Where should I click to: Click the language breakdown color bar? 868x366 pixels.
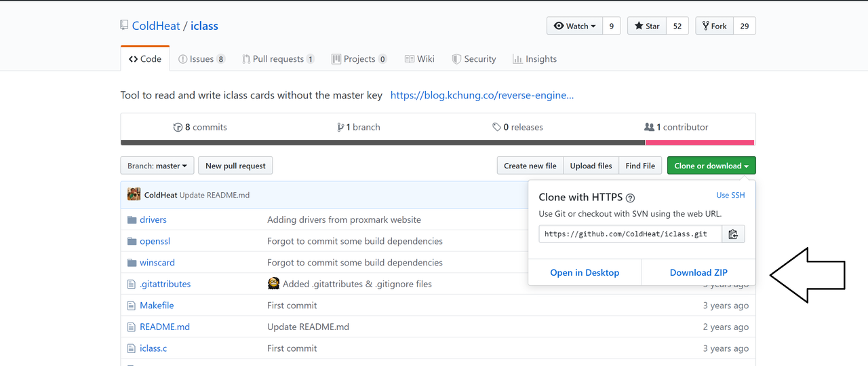(x=438, y=143)
